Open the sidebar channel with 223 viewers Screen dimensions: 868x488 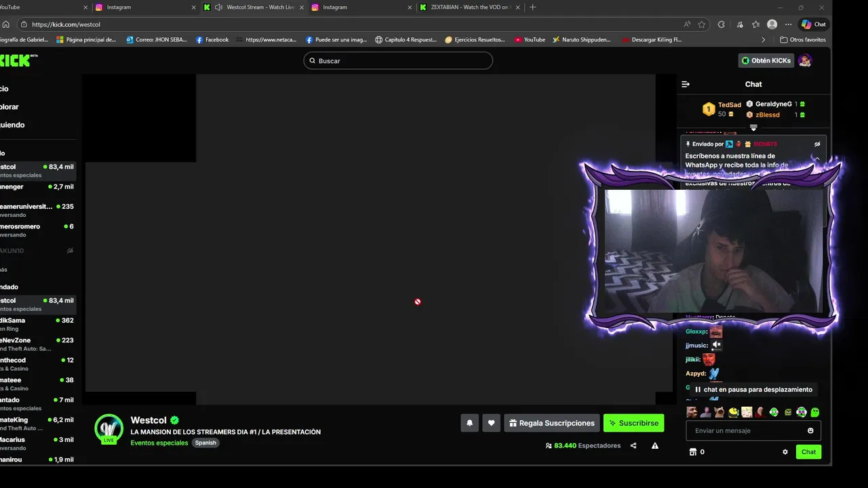pos(37,344)
